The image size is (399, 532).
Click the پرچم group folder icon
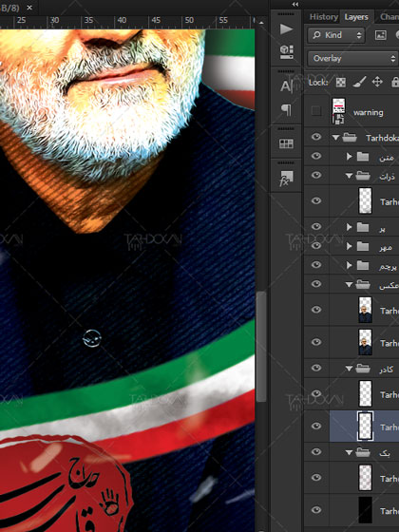point(363,265)
